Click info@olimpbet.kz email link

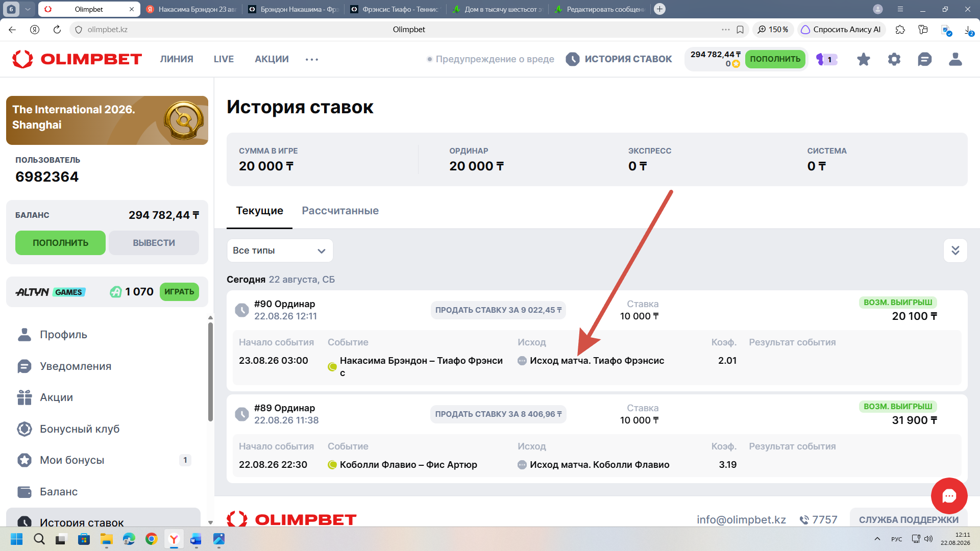pos(741,519)
